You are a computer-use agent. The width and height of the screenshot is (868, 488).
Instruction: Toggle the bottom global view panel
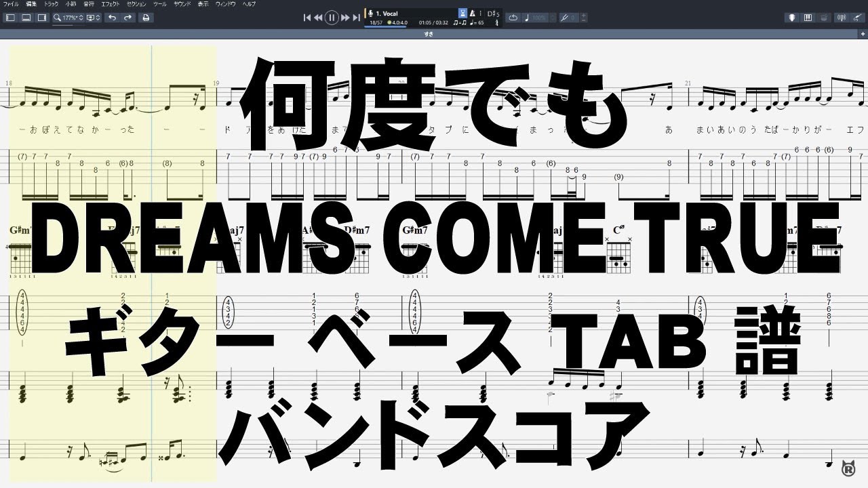click(26, 18)
